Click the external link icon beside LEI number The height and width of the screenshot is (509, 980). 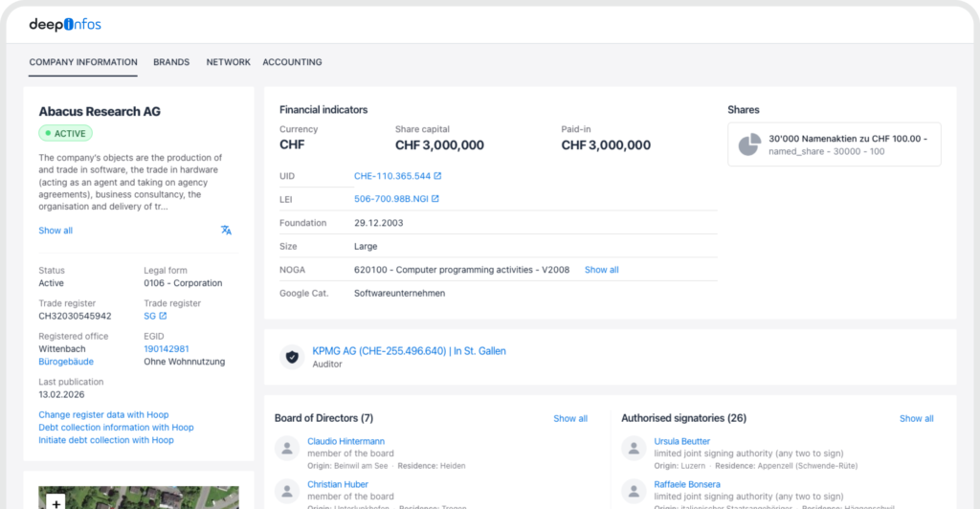tap(435, 199)
